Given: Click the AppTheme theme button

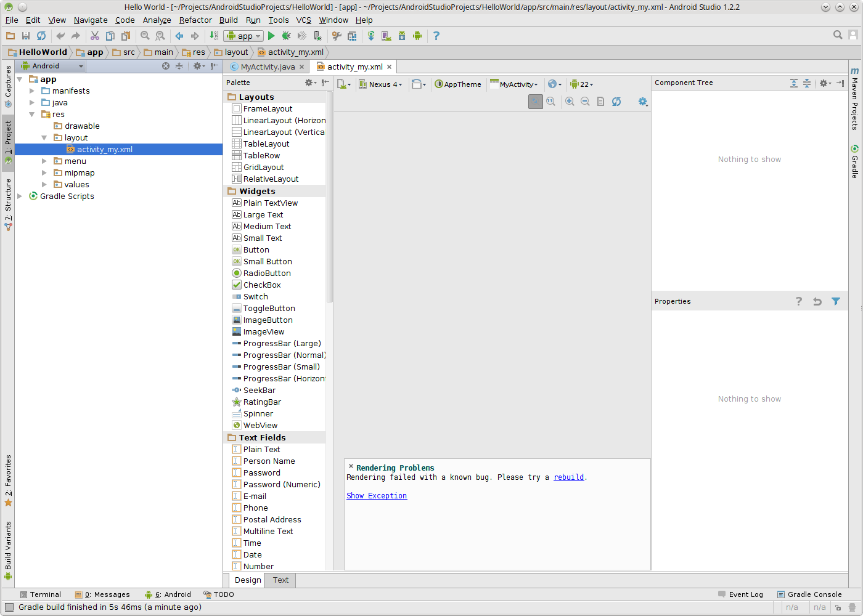Looking at the screenshot, I should 457,84.
